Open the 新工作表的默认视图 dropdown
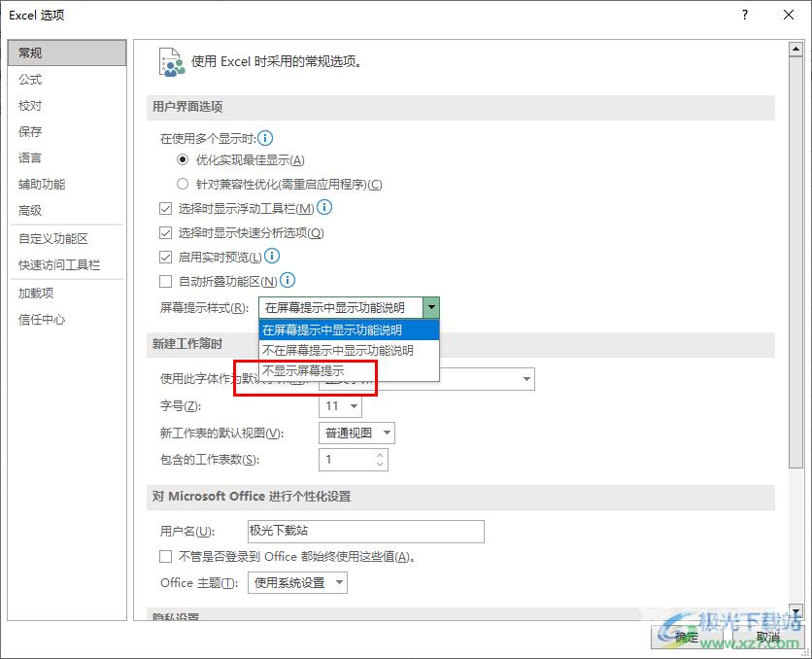 click(x=387, y=433)
